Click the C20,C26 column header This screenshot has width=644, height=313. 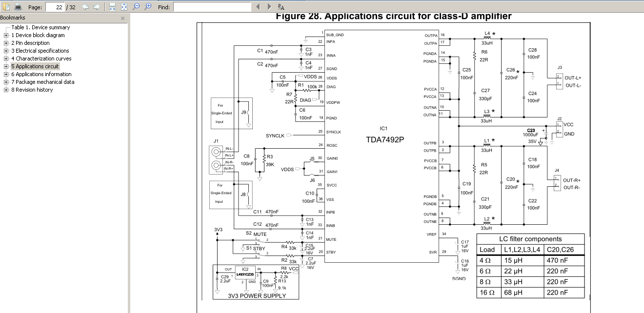click(x=563, y=250)
